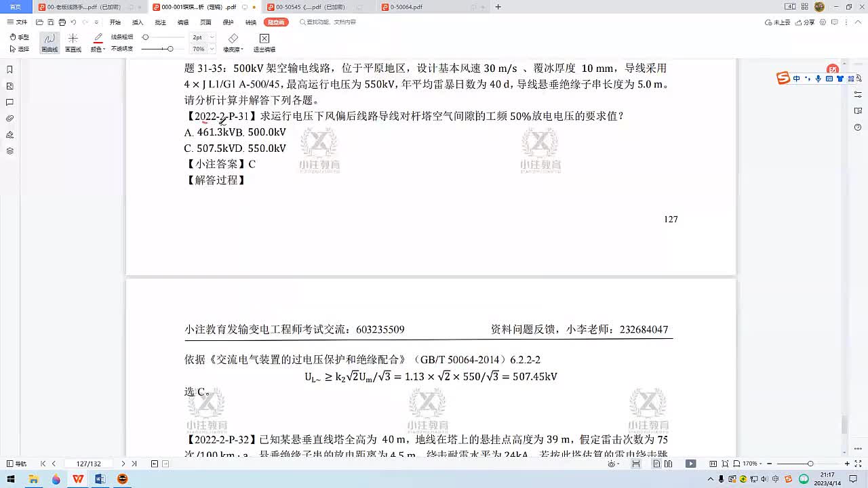Screen dimensions: 868x488
Task: Open the 批注 annotation ribbon tab
Action: (x=160, y=22)
